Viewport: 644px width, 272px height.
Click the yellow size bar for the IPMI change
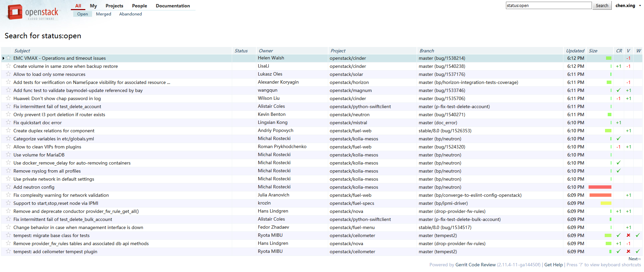click(606, 203)
